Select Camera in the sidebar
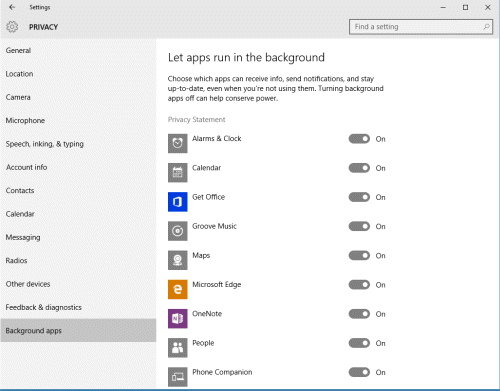The image size is (500, 391). 78,97
